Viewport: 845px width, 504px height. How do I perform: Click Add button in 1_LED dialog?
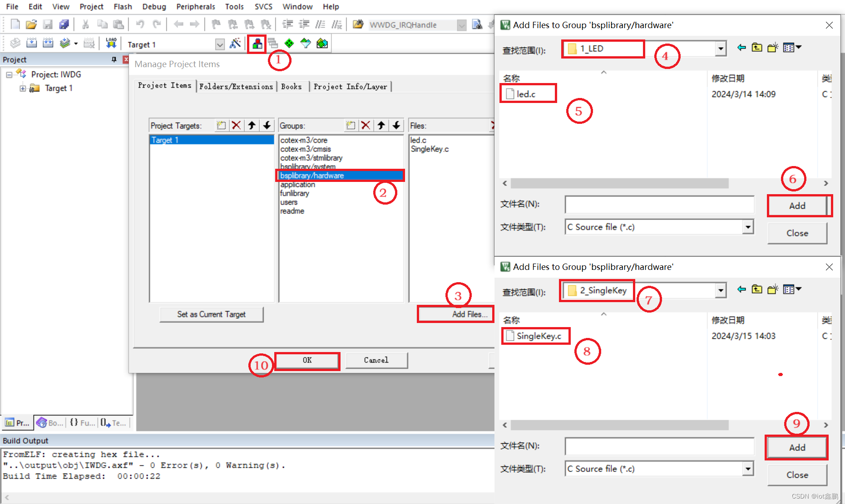pyautogui.click(x=797, y=206)
